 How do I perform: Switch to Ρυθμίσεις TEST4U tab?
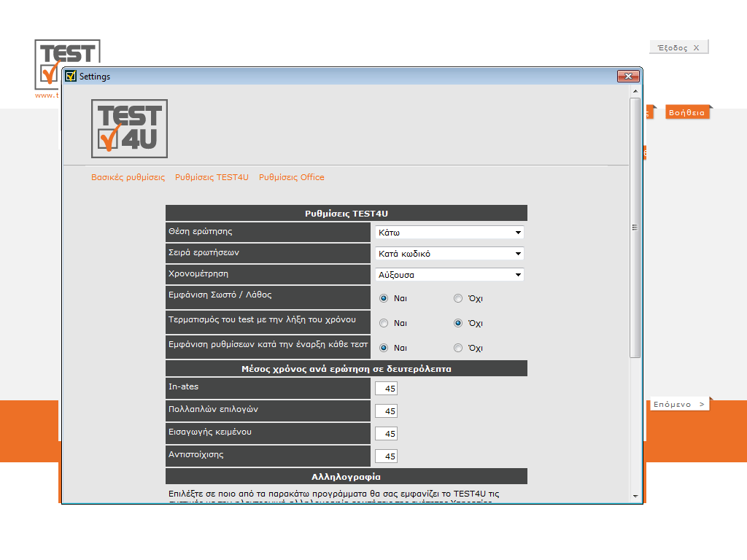pos(212,177)
